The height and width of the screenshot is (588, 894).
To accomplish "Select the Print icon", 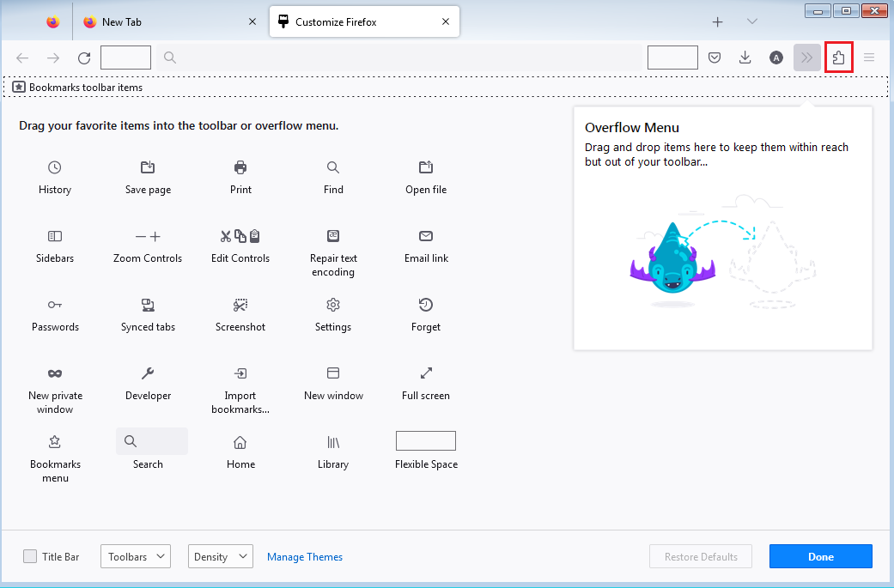I will point(240,167).
